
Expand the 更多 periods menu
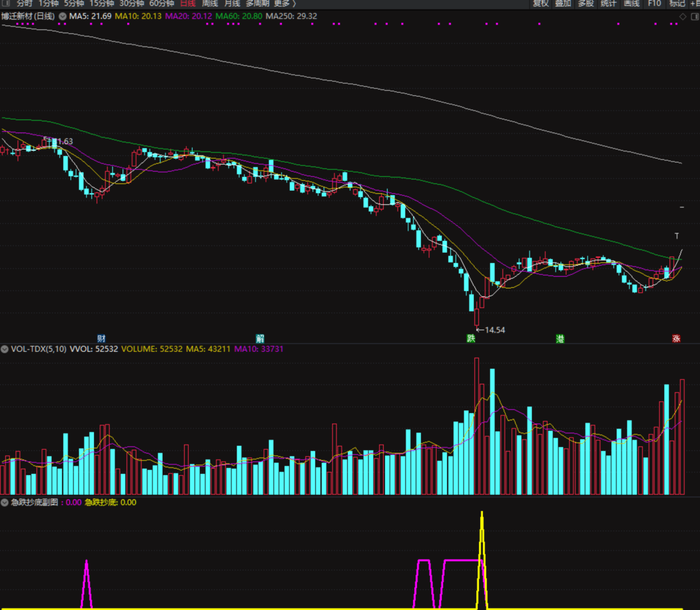point(285,4)
